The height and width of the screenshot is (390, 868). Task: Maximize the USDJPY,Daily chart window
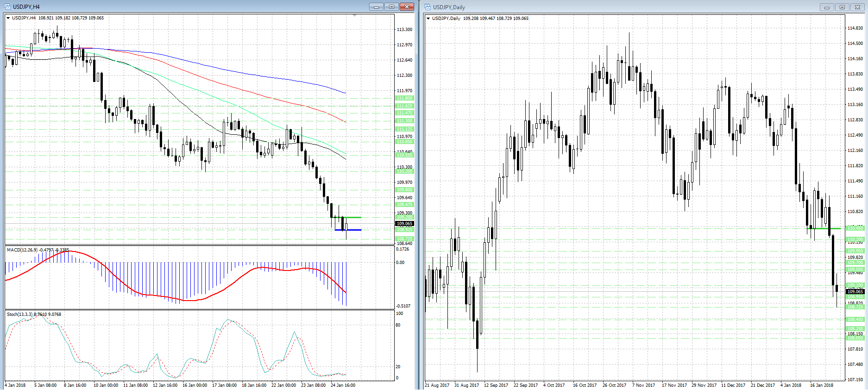click(842, 7)
